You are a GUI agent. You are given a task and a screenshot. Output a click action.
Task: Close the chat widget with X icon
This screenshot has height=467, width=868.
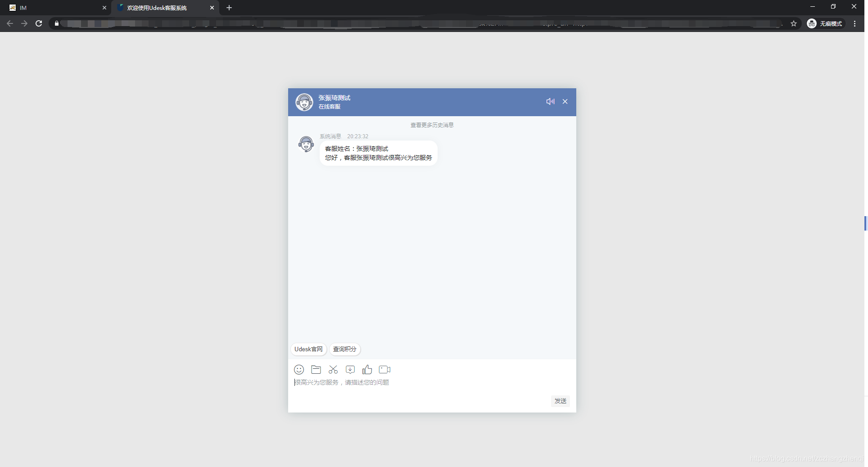click(565, 101)
